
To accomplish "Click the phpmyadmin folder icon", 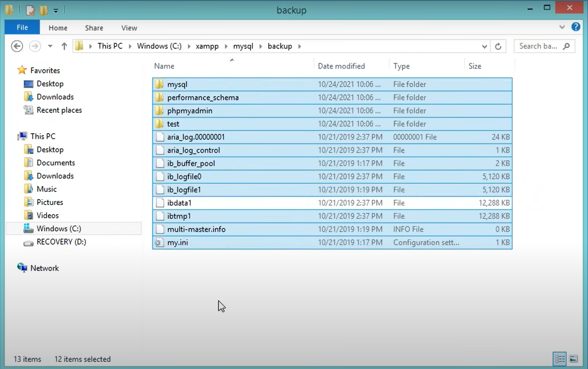I will [x=159, y=110].
